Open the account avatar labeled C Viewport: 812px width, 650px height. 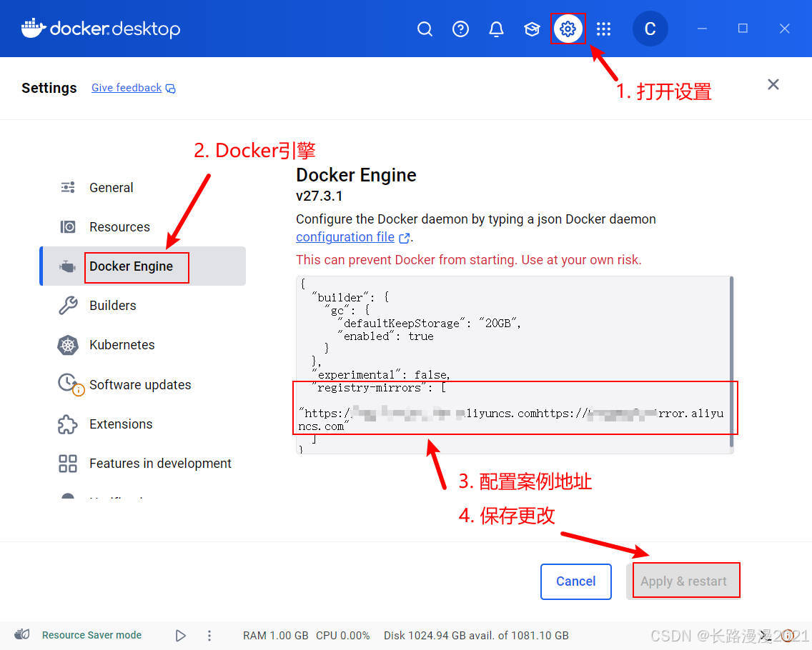tap(650, 29)
